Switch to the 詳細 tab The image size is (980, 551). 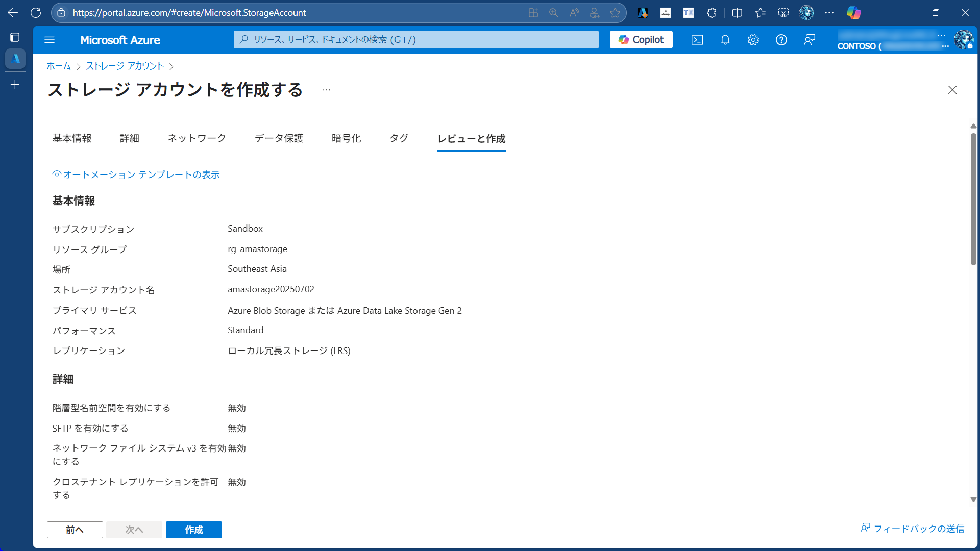point(130,138)
